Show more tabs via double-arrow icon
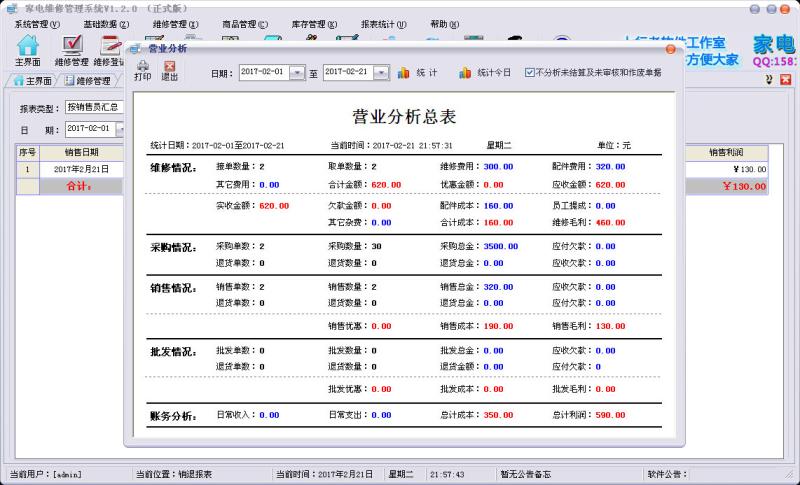 [769, 80]
